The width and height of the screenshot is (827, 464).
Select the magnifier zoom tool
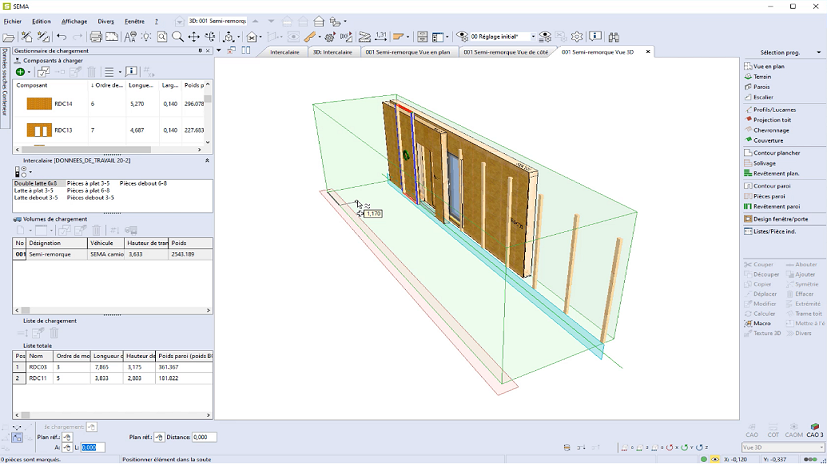177,37
